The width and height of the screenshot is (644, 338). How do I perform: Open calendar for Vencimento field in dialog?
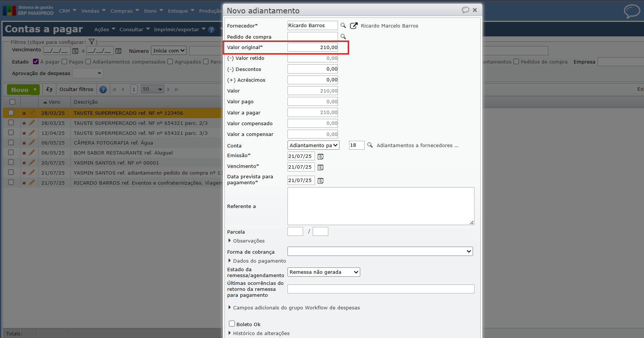321,168
